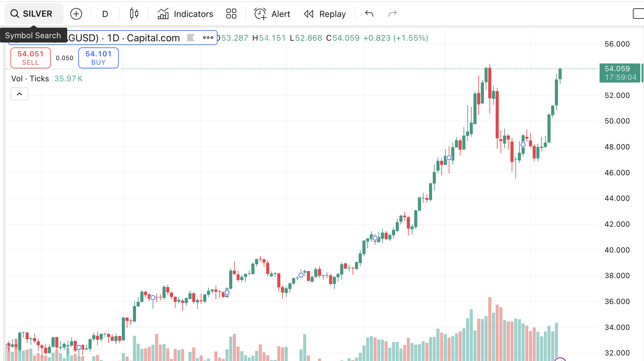Open the three-dots more menu in legend
This screenshot has width=644, height=361.
(x=208, y=38)
